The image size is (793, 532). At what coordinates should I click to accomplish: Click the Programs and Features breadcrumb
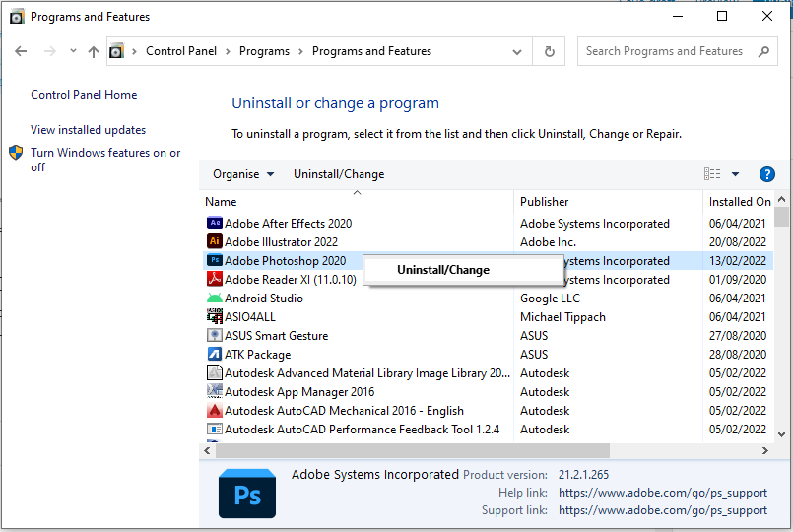(371, 51)
